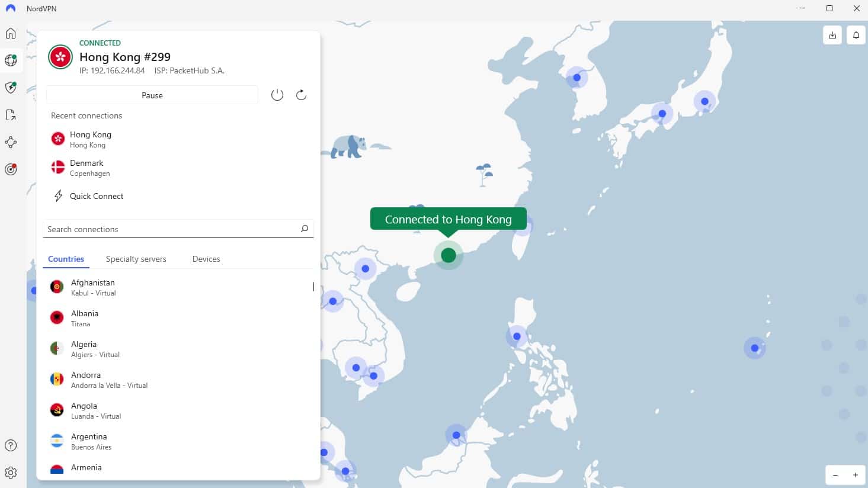Click the Argentina flag icon
This screenshot has height=488, width=868.
[57, 441]
